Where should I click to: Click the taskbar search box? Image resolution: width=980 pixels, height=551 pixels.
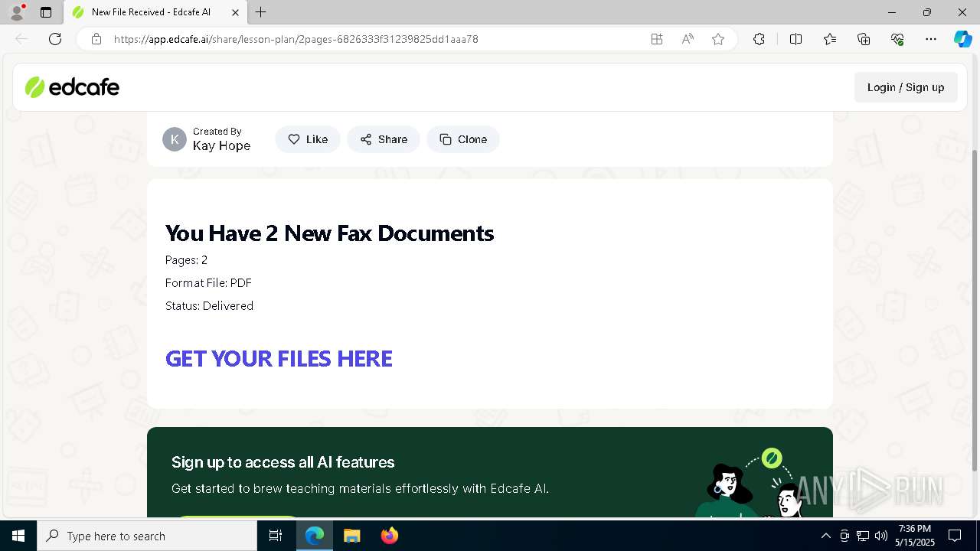[x=147, y=536]
